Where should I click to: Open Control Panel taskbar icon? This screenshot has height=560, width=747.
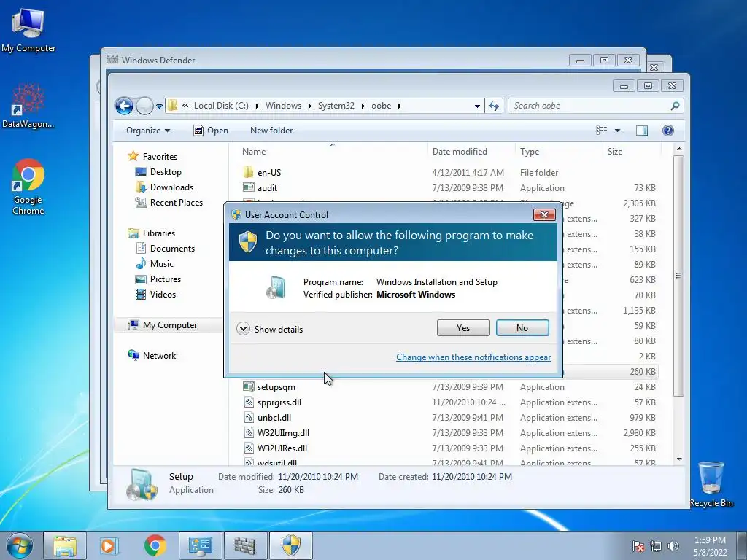coord(200,545)
